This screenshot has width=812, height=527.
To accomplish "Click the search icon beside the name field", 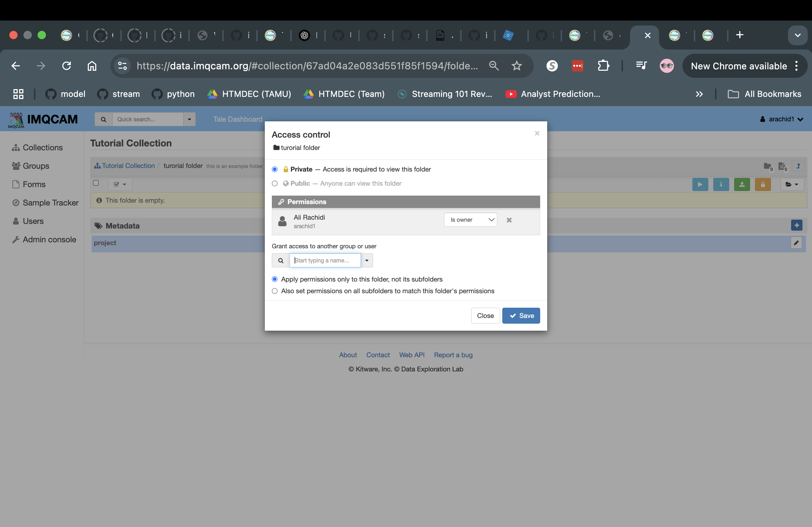I will pos(281,260).
